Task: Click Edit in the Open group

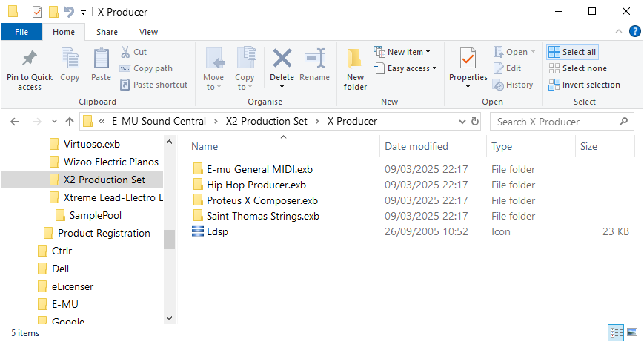Action: click(x=507, y=68)
